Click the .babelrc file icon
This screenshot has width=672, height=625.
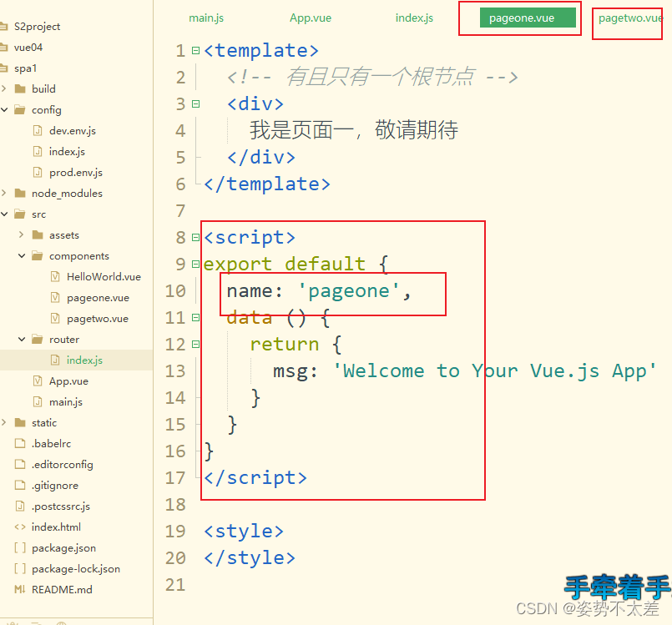coord(20,443)
